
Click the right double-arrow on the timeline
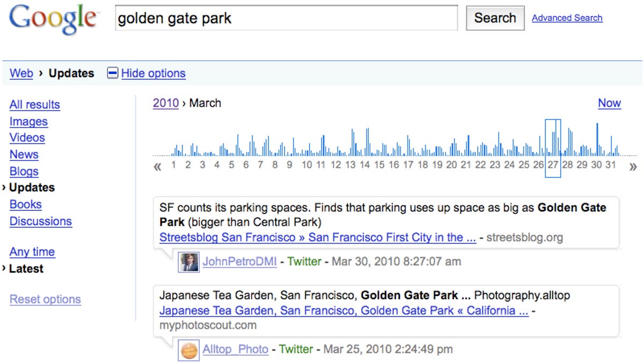click(633, 166)
